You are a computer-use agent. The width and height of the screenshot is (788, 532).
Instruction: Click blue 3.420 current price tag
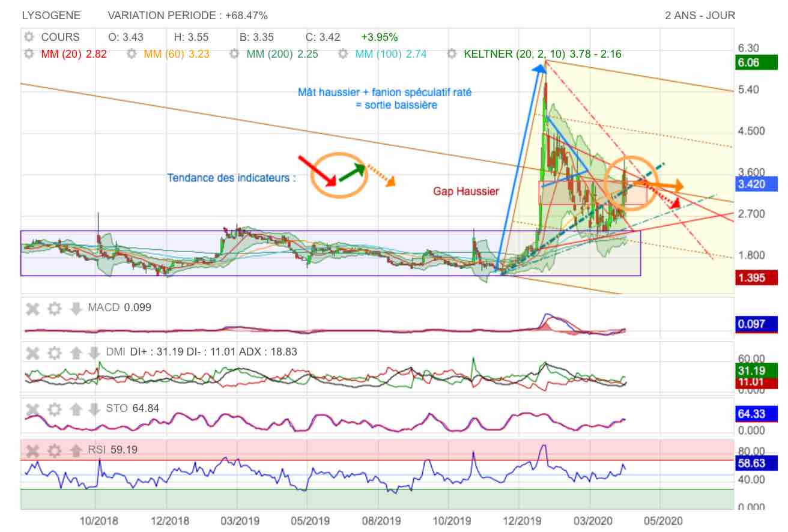click(x=757, y=184)
